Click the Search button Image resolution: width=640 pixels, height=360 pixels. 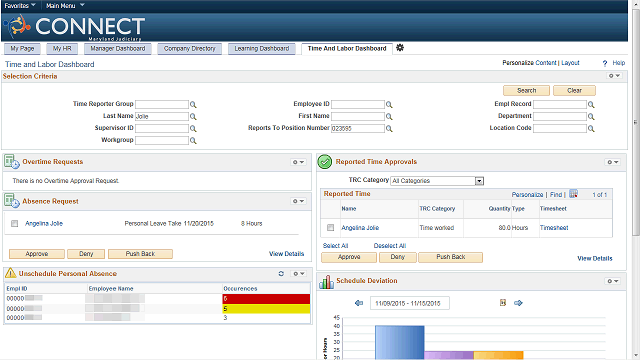pos(527,91)
